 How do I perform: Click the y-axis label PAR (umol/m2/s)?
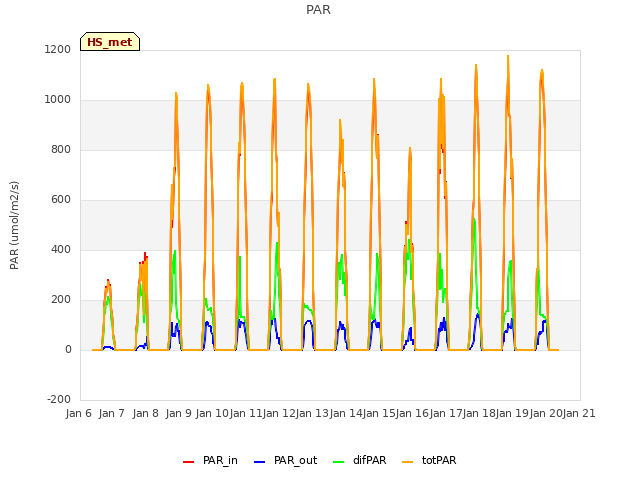pos(14,225)
